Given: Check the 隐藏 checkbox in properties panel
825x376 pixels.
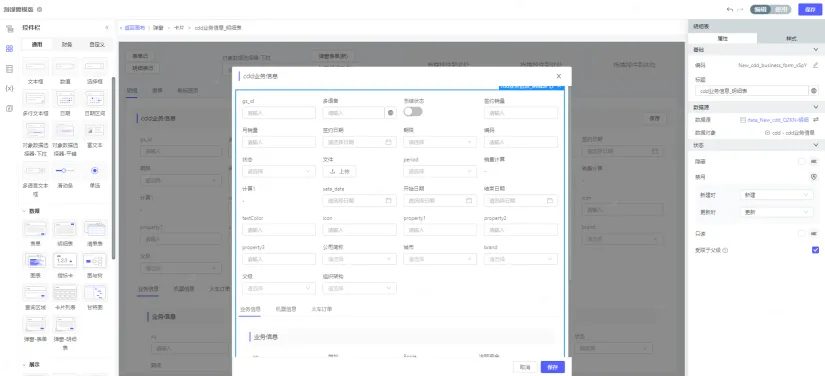Looking at the screenshot, I should point(801,162).
